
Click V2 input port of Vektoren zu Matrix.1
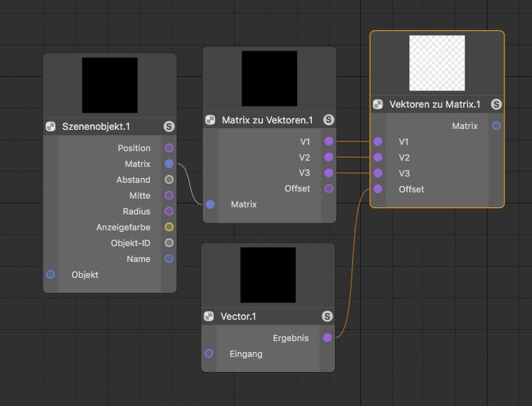pos(378,157)
